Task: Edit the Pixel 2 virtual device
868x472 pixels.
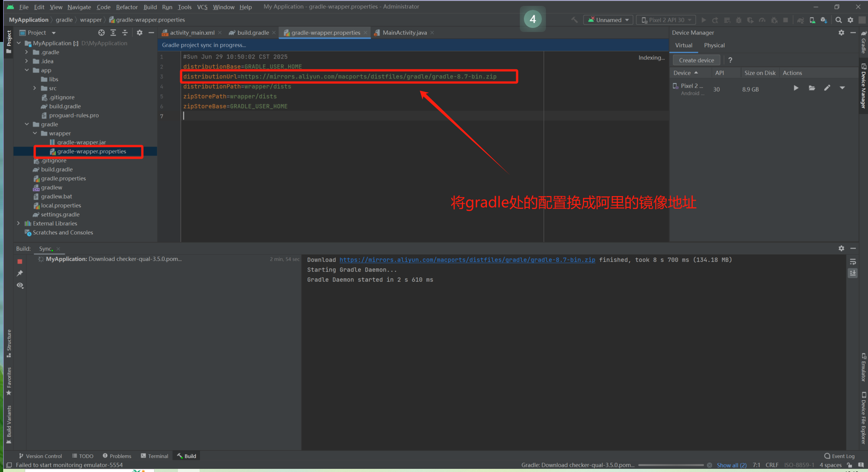Action: click(827, 88)
